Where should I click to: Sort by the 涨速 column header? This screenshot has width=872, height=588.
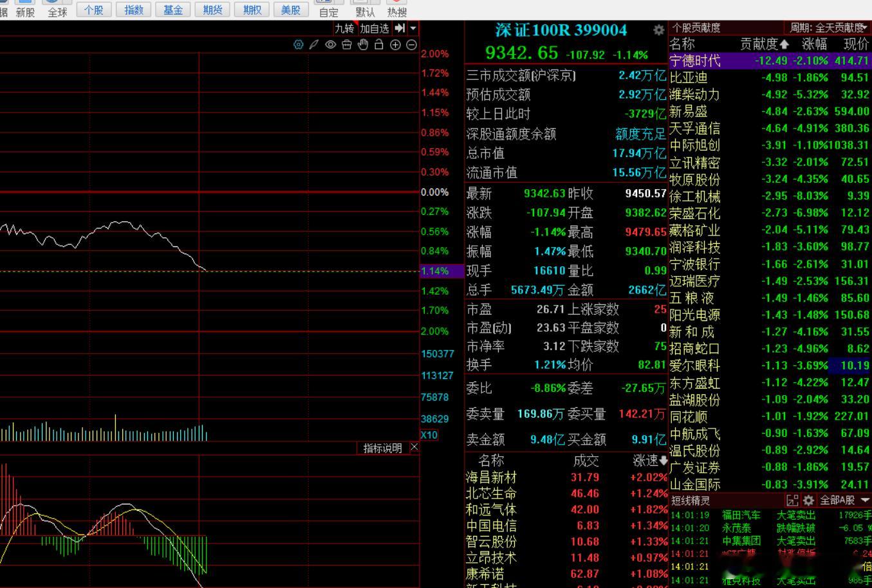pos(650,461)
